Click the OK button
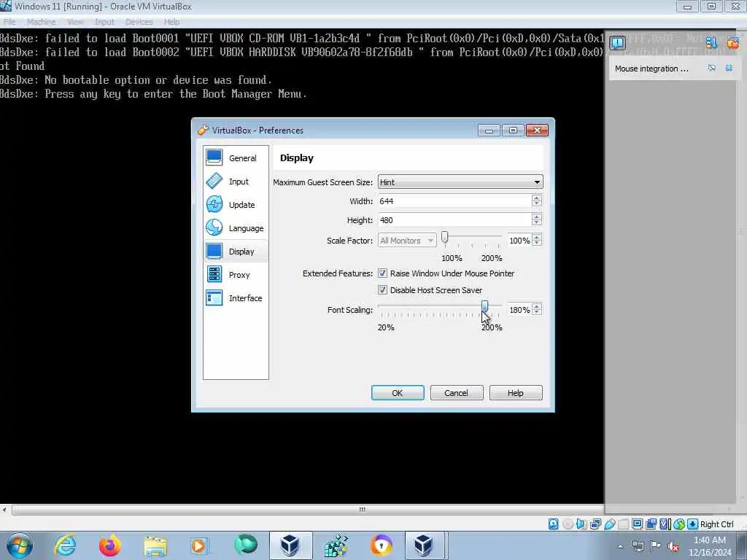This screenshot has width=747, height=560. (x=398, y=392)
